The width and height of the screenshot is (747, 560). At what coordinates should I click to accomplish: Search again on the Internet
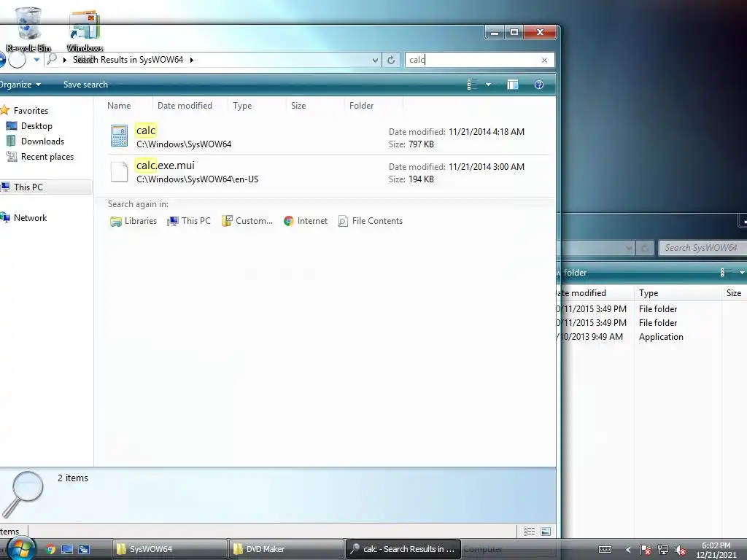306,221
